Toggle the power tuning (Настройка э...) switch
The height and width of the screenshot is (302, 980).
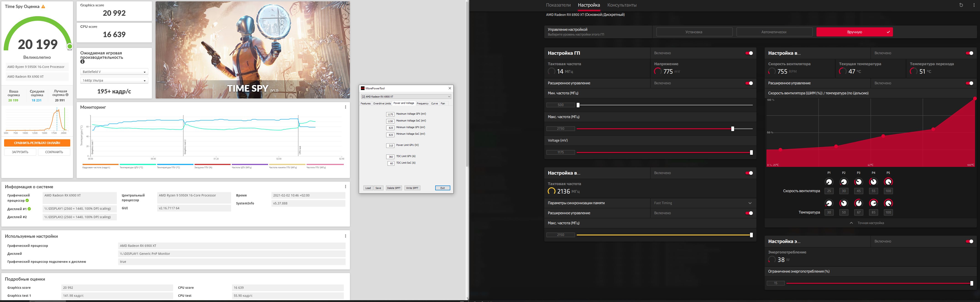969,241
